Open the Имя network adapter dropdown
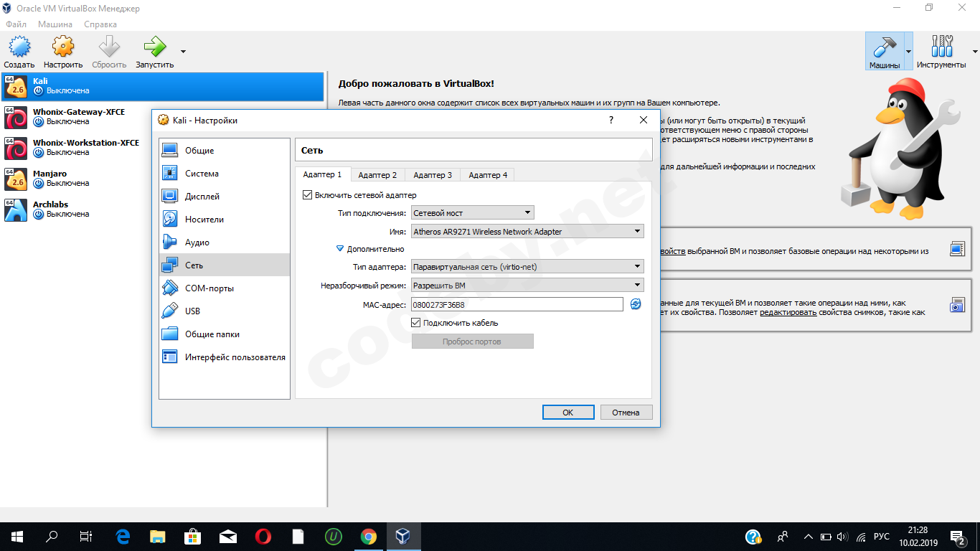The width and height of the screenshot is (980, 551). tap(527, 232)
